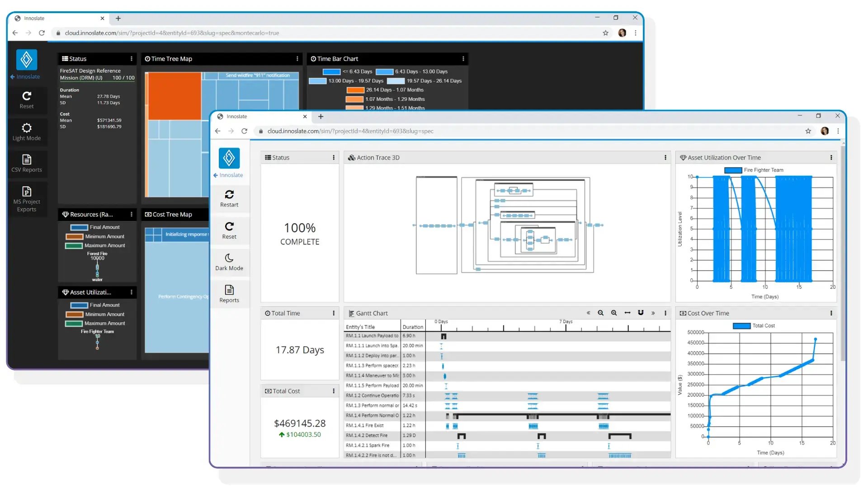
Task: Click the front window vertical scrollbar
Action: pyautogui.click(x=843, y=253)
